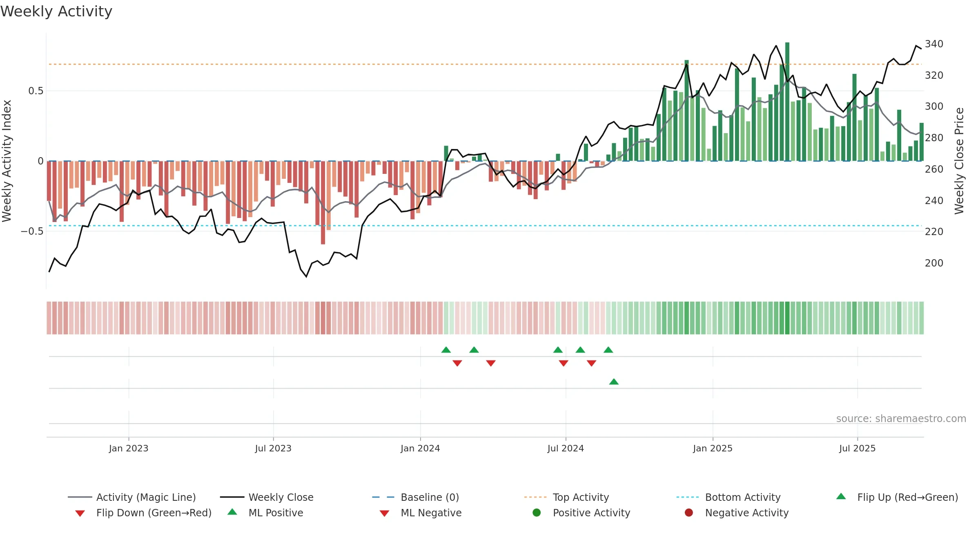Click the Flip Up green triangle legend icon

tap(841, 496)
